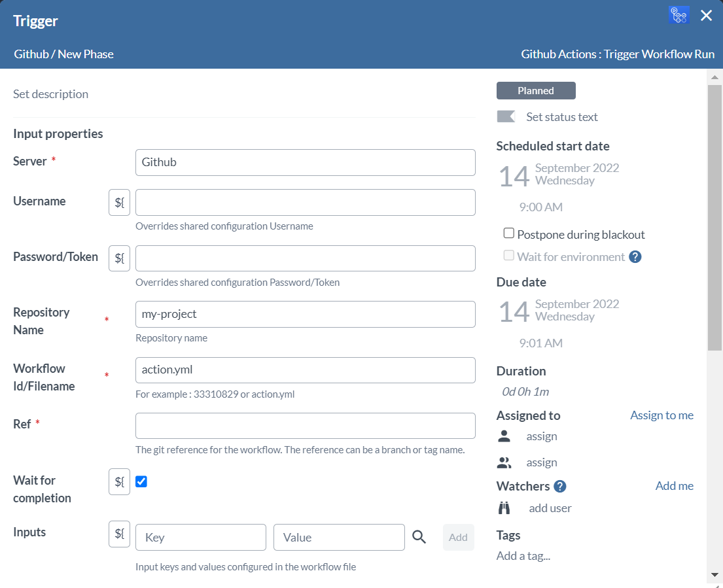Click the Inputs search magnifier icon
This screenshot has width=723, height=588.
pos(419,537)
